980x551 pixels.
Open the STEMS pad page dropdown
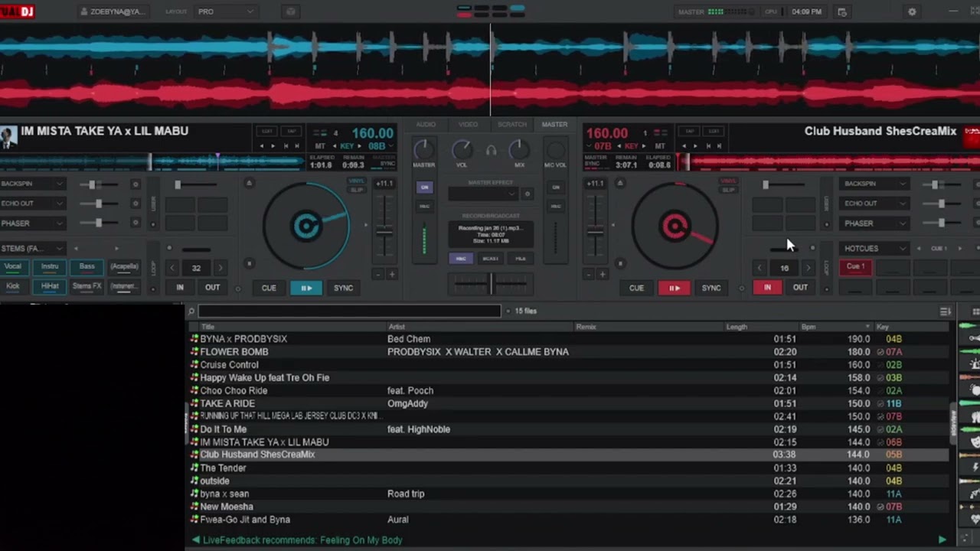point(34,249)
